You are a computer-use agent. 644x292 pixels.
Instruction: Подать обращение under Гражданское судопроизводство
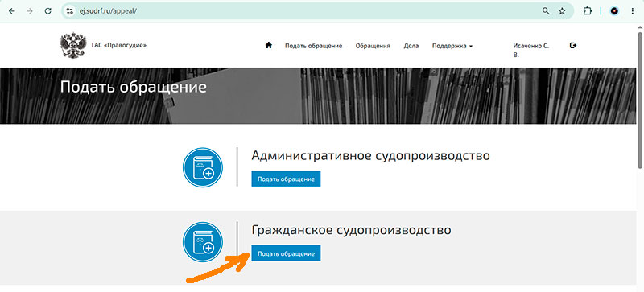click(286, 253)
